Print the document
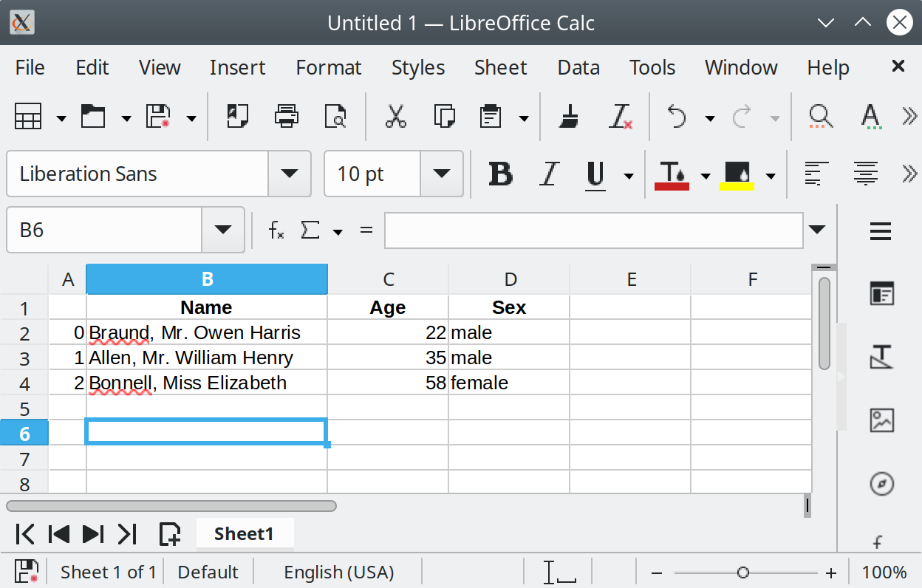 (286, 117)
